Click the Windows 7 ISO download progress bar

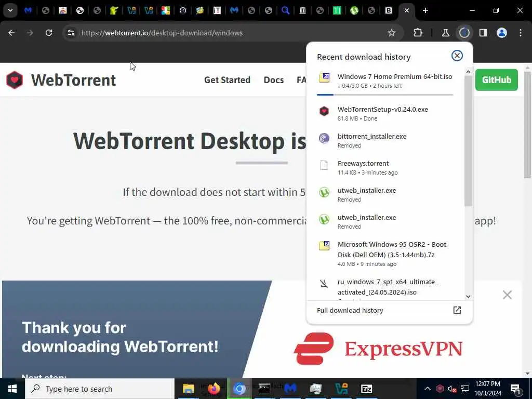coord(385,95)
